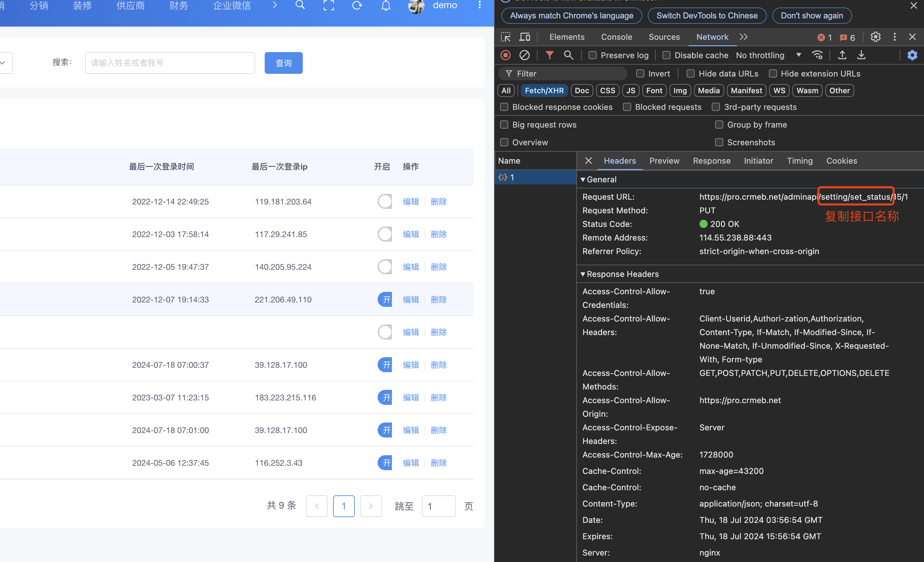Click Don't show again button
The width and height of the screenshot is (924, 562).
pyautogui.click(x=811, y=16)
